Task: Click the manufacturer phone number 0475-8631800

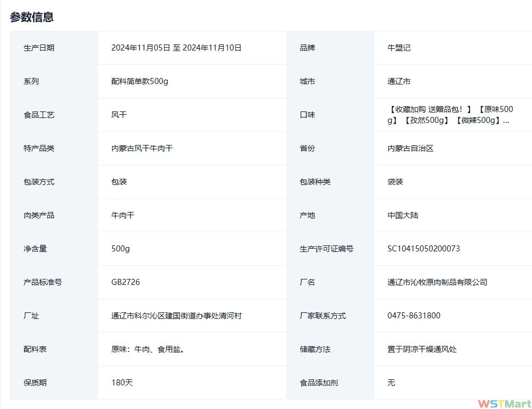Action: [x=414, y=316]
